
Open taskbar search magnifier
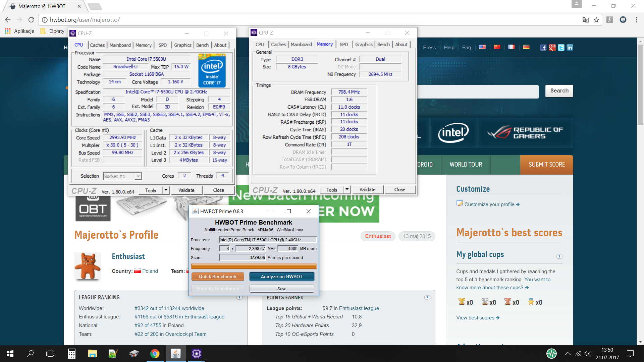click(30, 354)
